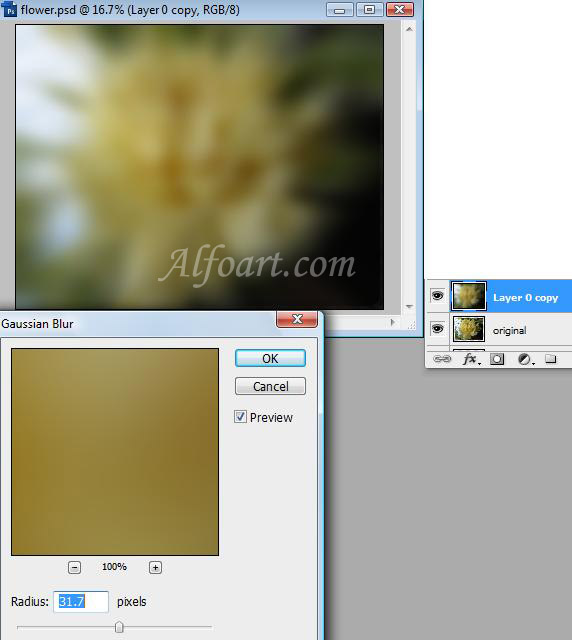Screen dimensions: 572x640
Task: Add a layer mask icon
Action: (x=497, y=359)
